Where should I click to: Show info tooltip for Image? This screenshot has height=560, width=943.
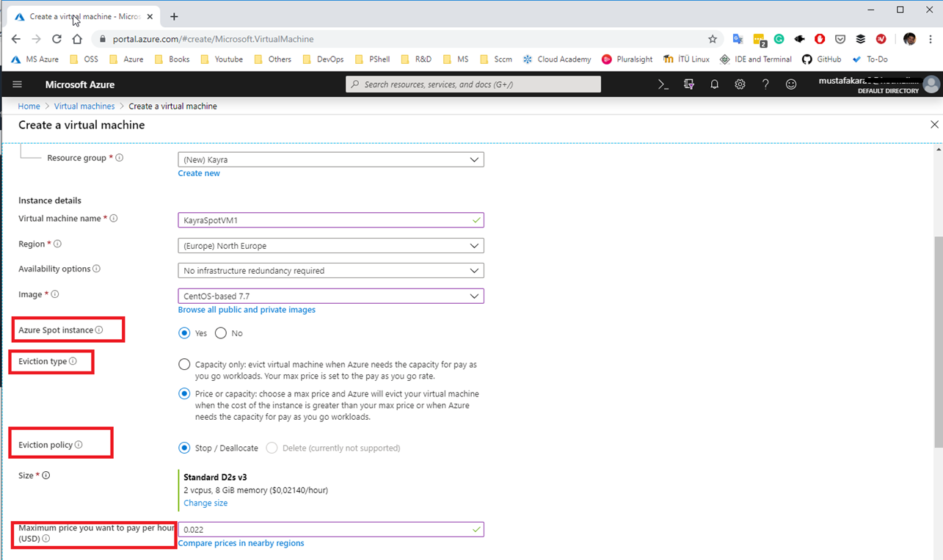pyautogui.click(x=54, y=294)
